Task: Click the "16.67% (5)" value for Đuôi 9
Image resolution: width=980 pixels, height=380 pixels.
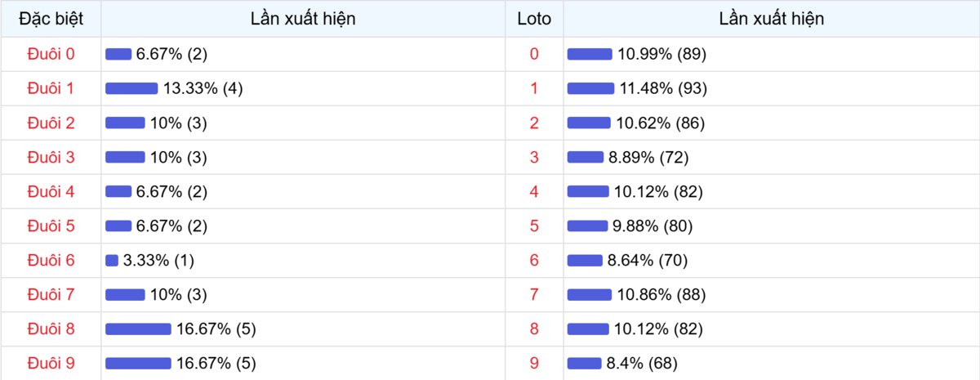Action: coord(216,363)
